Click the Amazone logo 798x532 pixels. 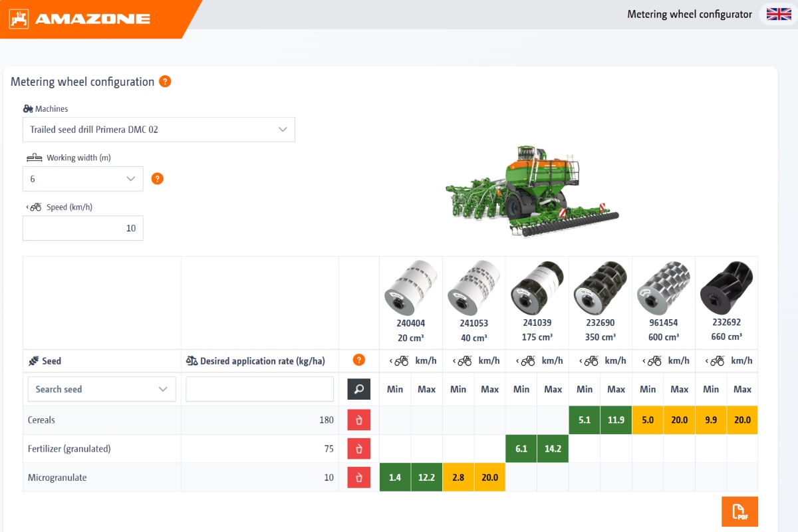(79, 19)
